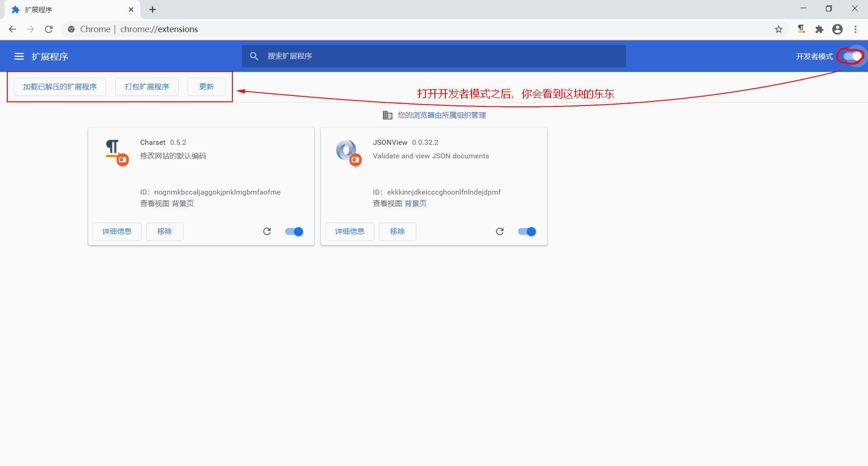Viewport: 868px width, 466px height.
Task: Click 打包扩展程序 button
Action: pyautogui.click(x=147, y=87)
